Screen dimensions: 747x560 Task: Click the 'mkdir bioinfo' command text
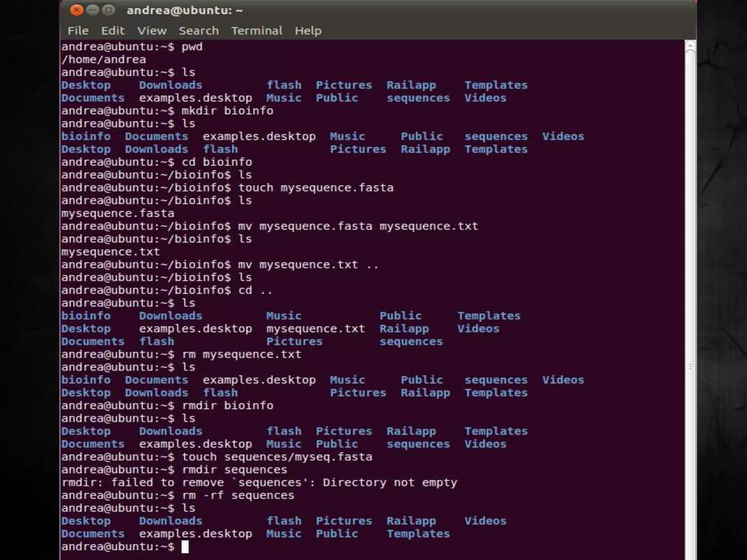[x=227, y=111]
